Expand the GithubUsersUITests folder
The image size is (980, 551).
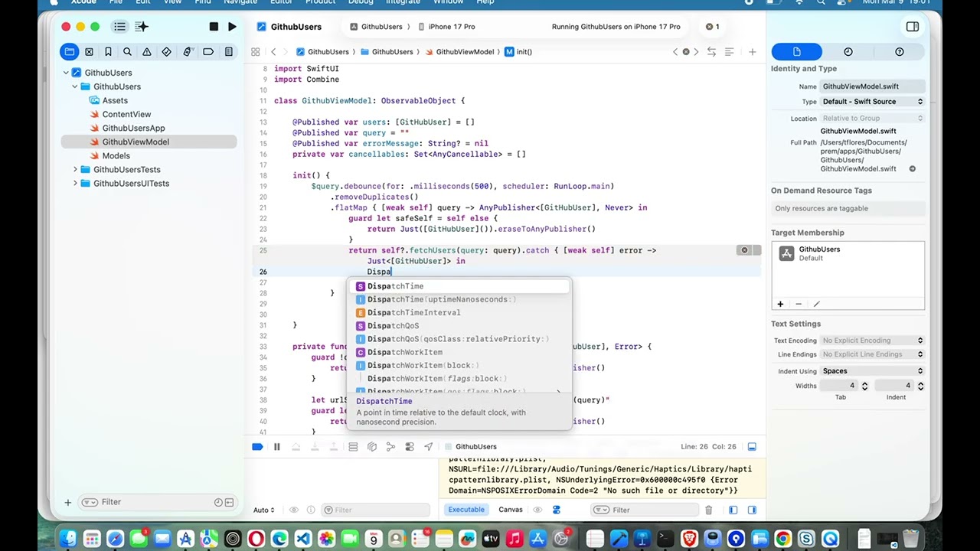[x=75, y=183]
